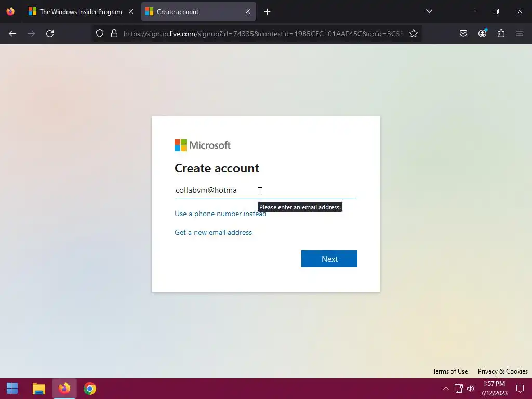The image size is (532, 399).
Task: Click the Firefox View icon
Action: [x=10, y=11]
